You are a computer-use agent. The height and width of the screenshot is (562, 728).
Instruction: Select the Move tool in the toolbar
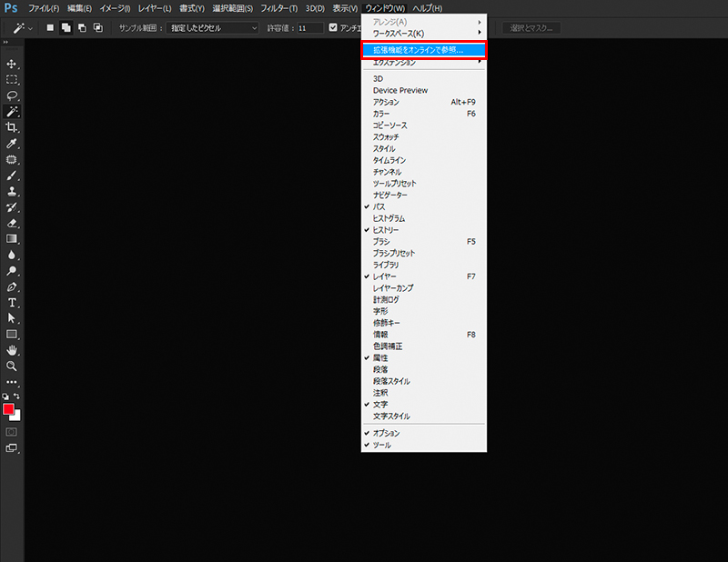12,64
